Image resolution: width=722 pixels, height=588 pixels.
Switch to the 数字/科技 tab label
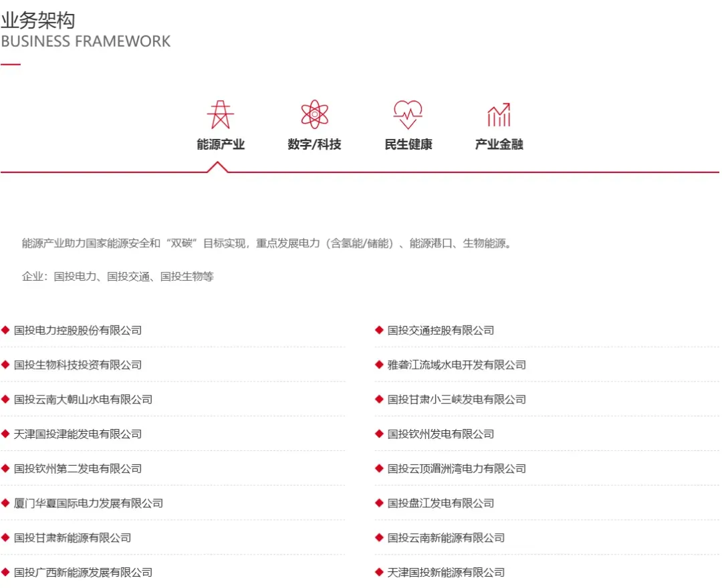[314, 144]
